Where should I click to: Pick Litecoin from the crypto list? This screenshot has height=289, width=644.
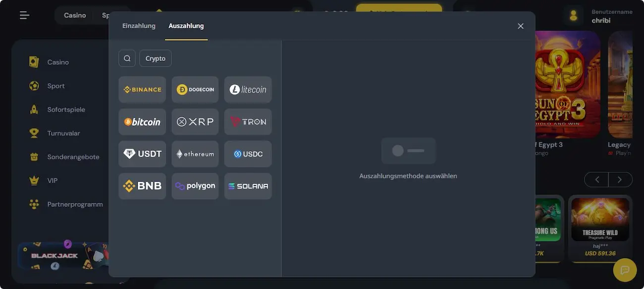[x=248, y=90]
